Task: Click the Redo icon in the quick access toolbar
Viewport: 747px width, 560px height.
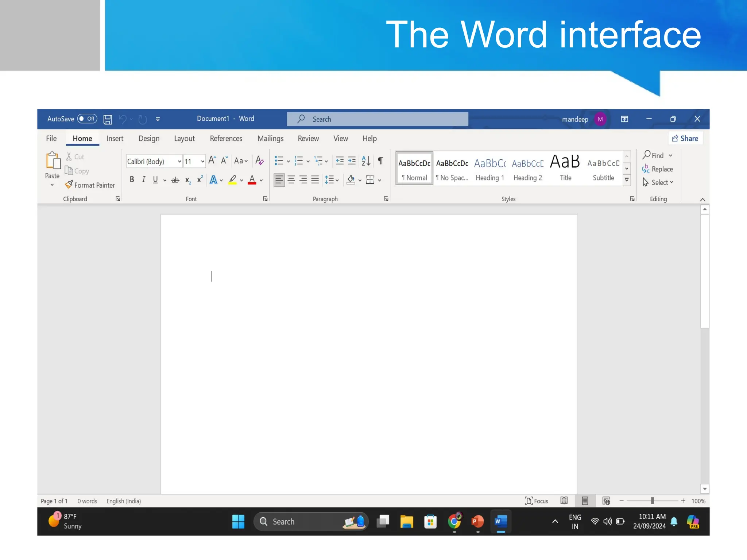Action: point(143,119)
